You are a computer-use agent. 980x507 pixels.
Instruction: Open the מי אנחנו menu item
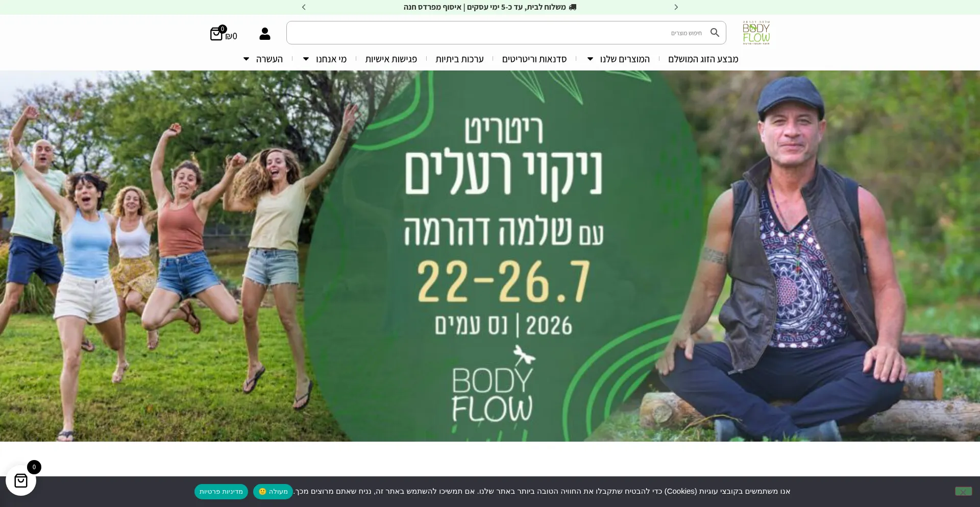[x=331, y=59]
